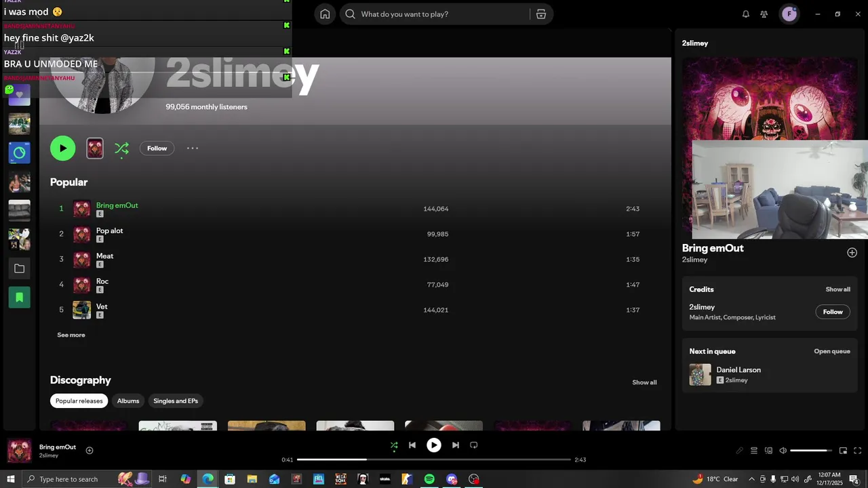Open Connect to a device icon

tap(768, 451)
